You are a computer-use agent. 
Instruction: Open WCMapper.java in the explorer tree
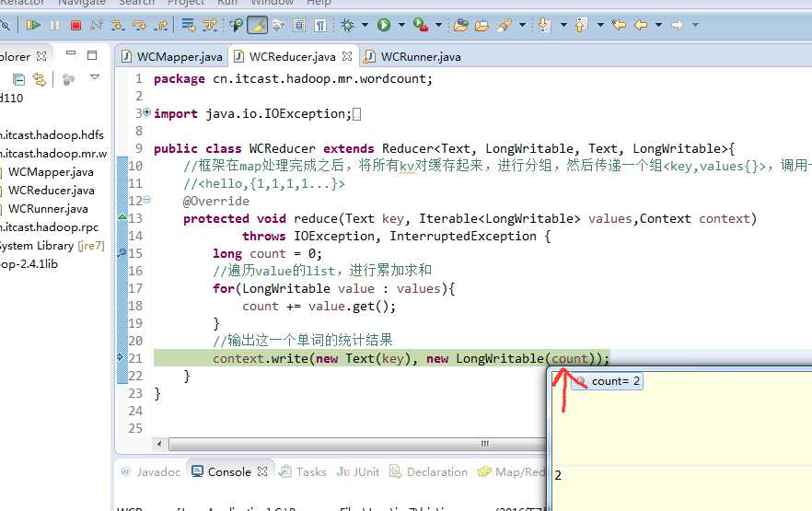(51, 172)
